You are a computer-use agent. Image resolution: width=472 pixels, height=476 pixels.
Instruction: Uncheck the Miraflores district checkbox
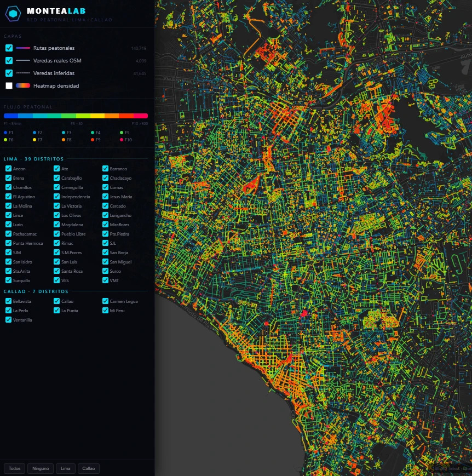pos(105,225)
